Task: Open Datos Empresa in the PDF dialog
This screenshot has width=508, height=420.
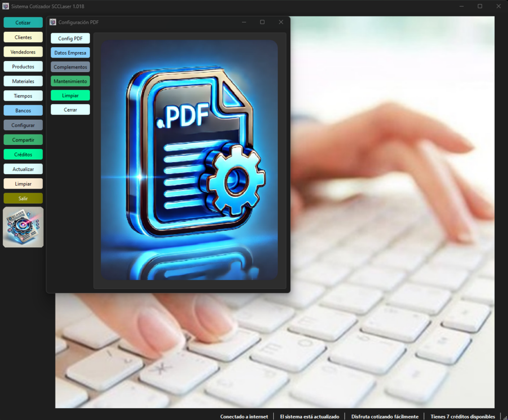Action: (x=70, y=53)
